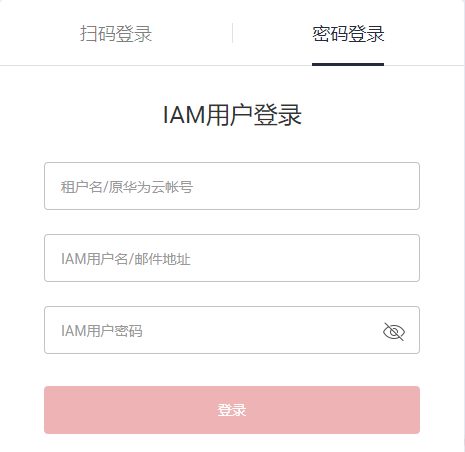This screenshot has height=452, width=465.
Task: Click into the IAM用户密码 field
Action: [x=232, y=330]
